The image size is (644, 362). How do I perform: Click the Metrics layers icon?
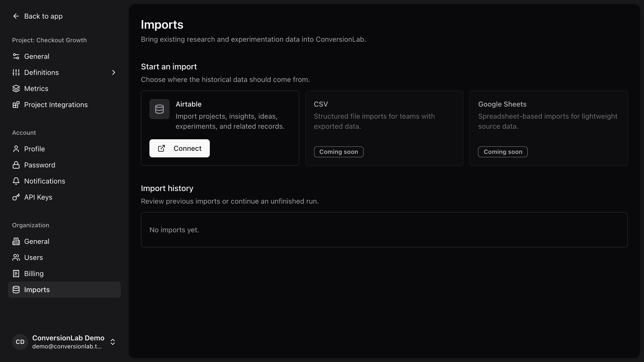(16, 88)
